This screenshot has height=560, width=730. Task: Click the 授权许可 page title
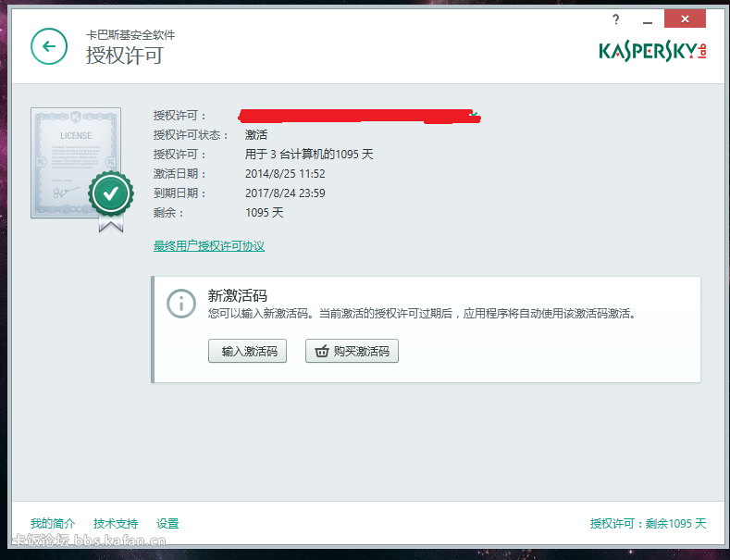click(125, 56)
